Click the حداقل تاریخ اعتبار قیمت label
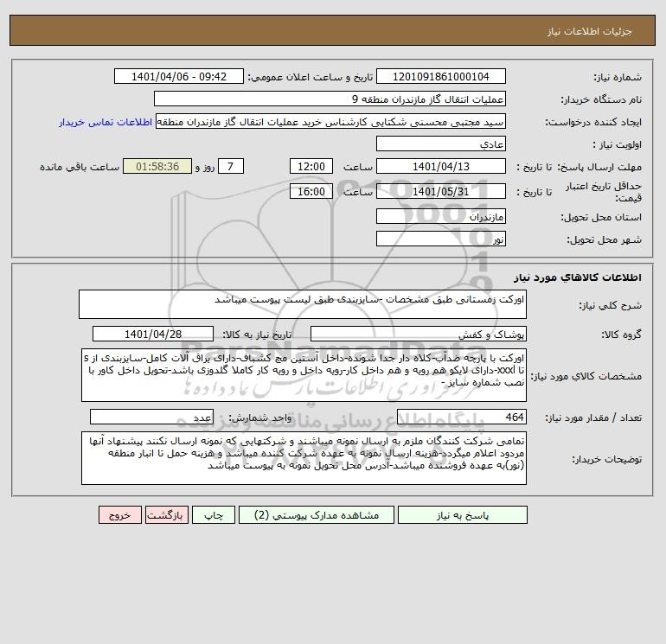 point(604,192)
